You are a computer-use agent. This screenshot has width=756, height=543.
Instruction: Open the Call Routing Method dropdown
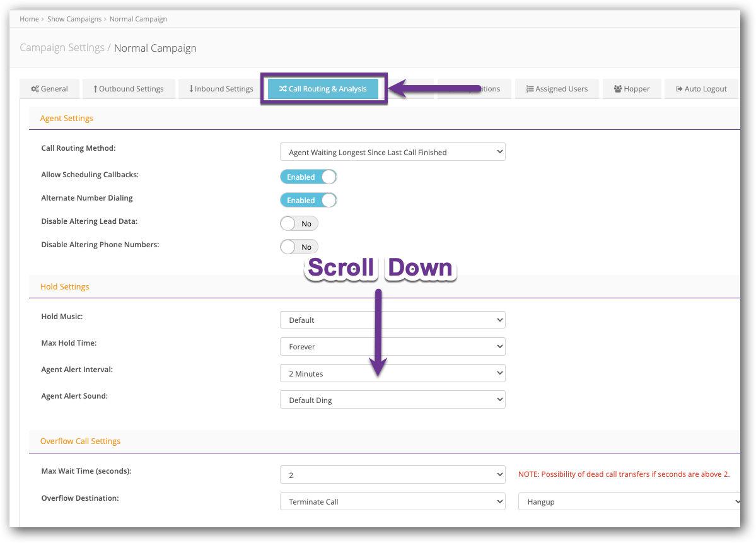coord(392,152)
